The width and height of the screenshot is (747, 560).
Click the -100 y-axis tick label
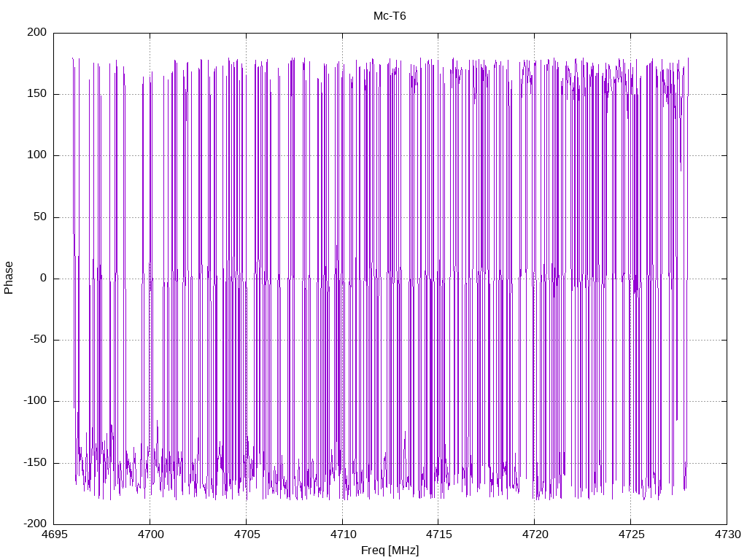point(35,401)
